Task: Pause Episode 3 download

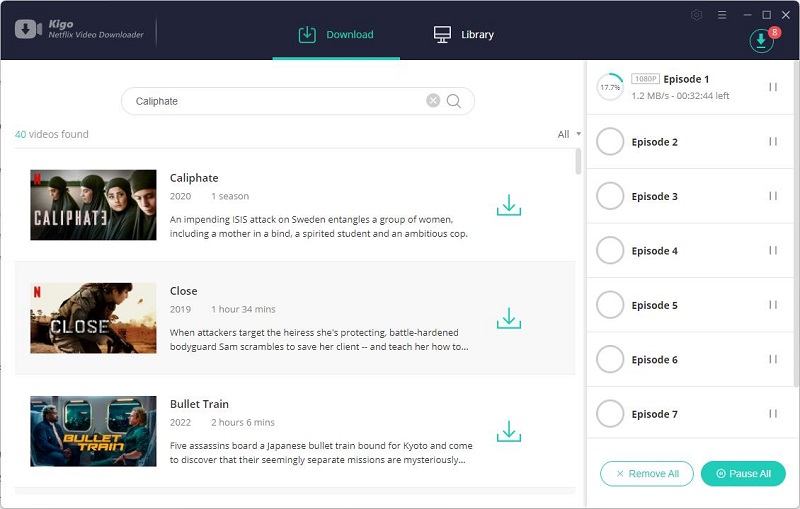Action: tap(773, 196)
